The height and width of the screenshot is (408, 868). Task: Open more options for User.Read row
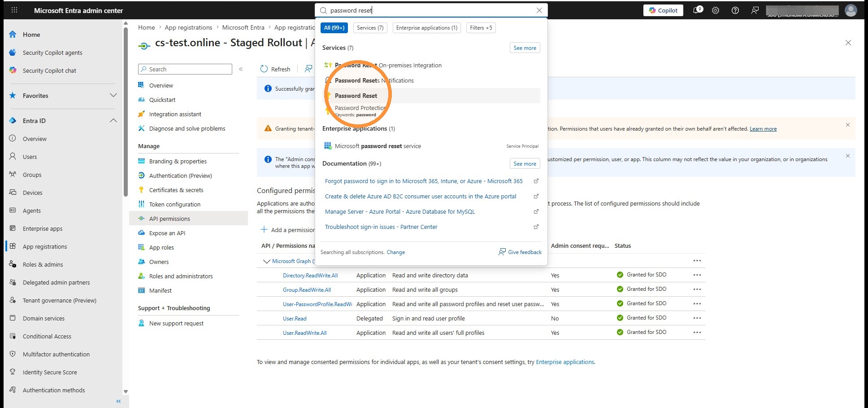pyautogui.click(x=697, y=318)
